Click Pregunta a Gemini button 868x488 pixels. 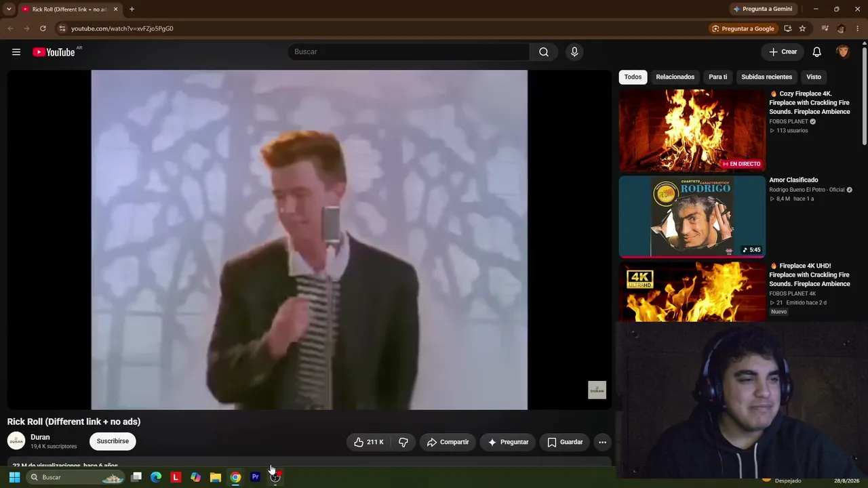(x=762, y=9)
